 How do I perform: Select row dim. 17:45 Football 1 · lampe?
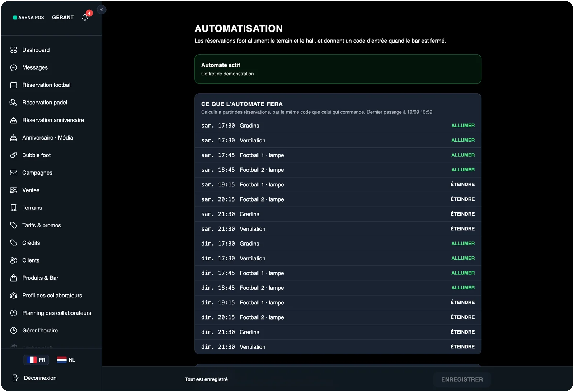point(338,273)
